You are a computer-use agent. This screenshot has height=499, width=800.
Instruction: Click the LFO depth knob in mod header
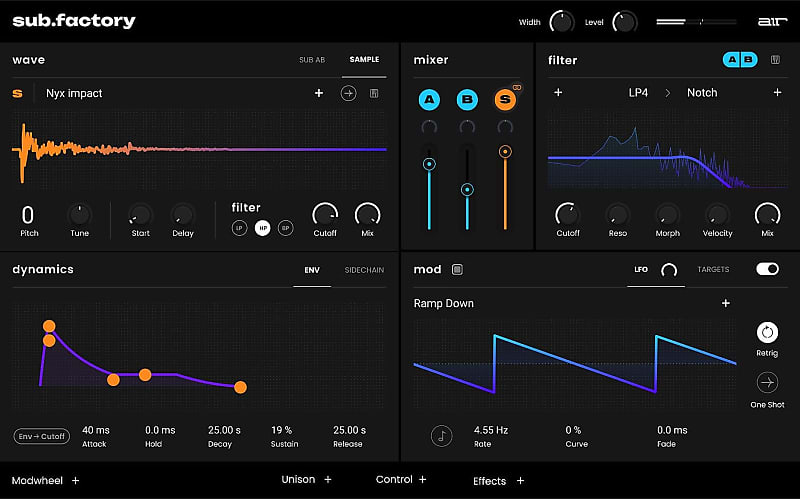(x=669, y=270)
